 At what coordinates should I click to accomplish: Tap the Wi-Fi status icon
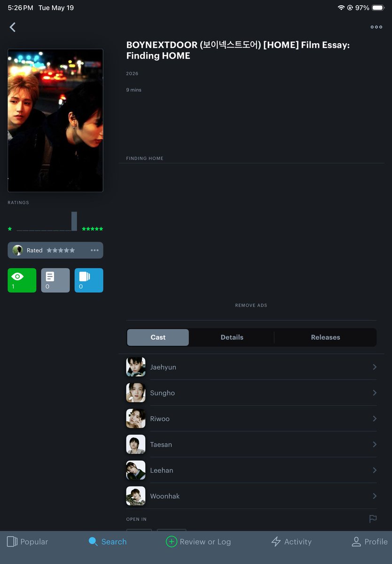(341, 8)
